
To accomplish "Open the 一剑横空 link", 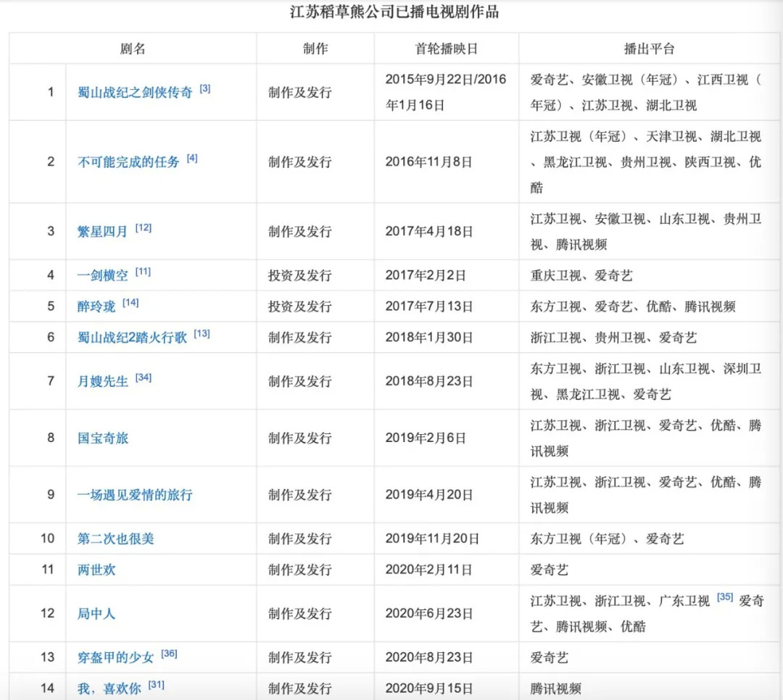I will (102, 275).
